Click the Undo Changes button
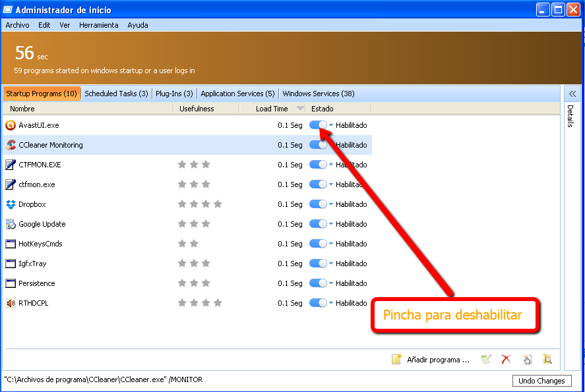Viewport: 585px width, 392px height. pyautogui.click(x=541, y=381)
